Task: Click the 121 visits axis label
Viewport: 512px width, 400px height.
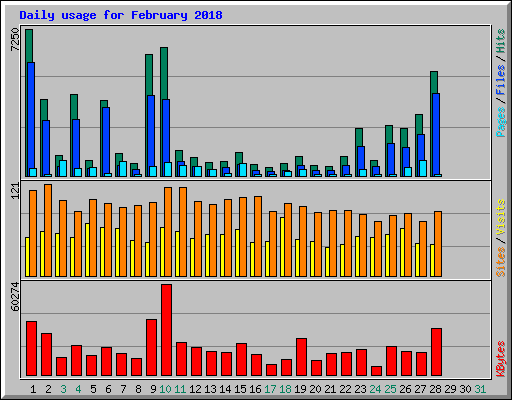Action: pyautogui.click(x=15, y=191)
